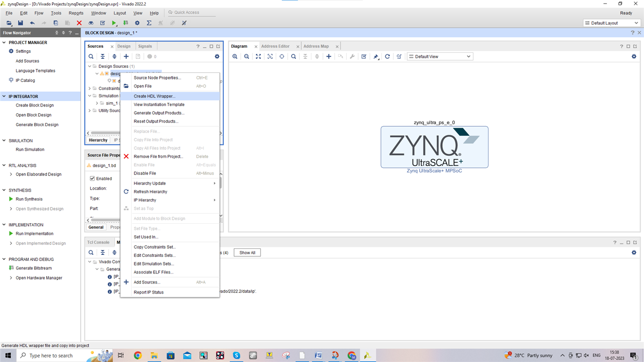Click the green Run flow play icon
This screenshot has height=362, width=644.
[x=114, y=23]
